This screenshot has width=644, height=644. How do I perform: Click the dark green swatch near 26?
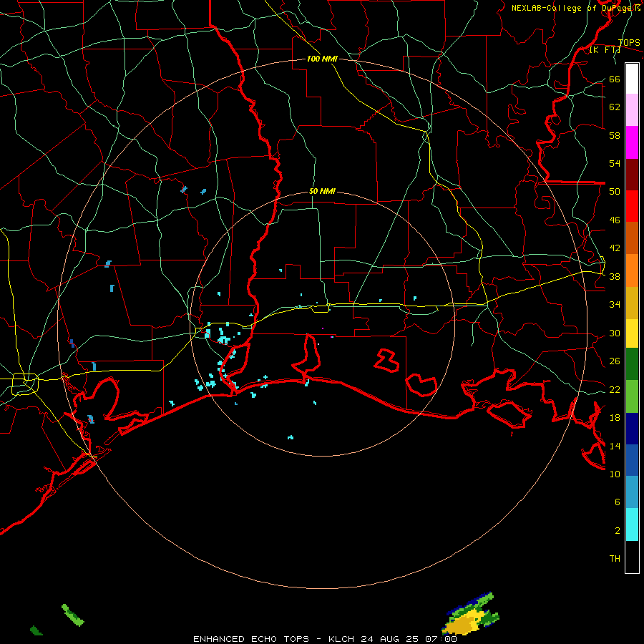click(632, 364)
